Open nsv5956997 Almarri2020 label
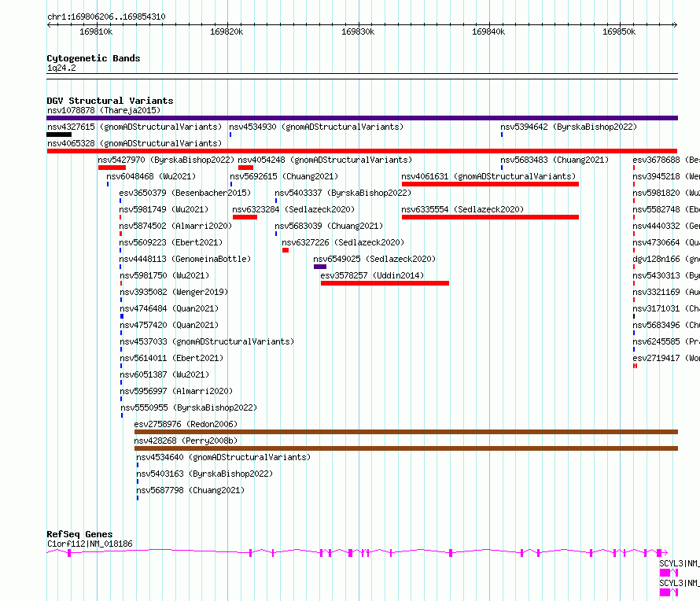Image resolution: width=700 pixels, height=601 pixels. (x=176, y=391)
